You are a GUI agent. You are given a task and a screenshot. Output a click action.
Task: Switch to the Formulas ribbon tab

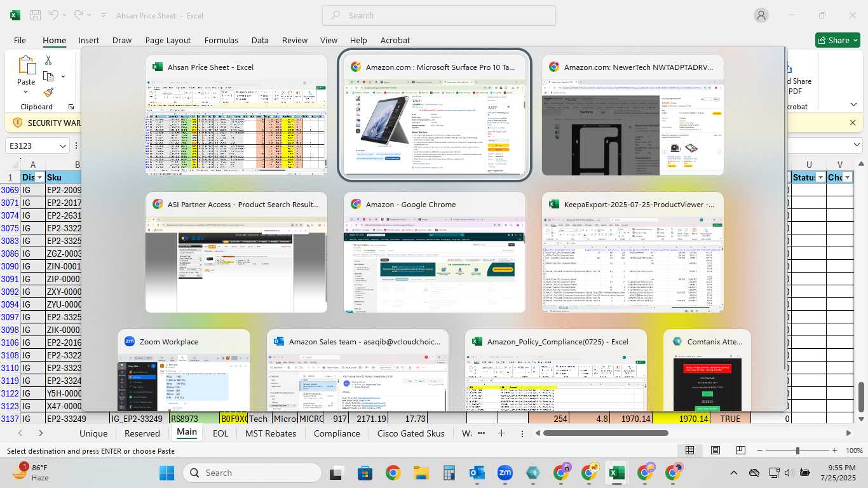pos(221,40)
